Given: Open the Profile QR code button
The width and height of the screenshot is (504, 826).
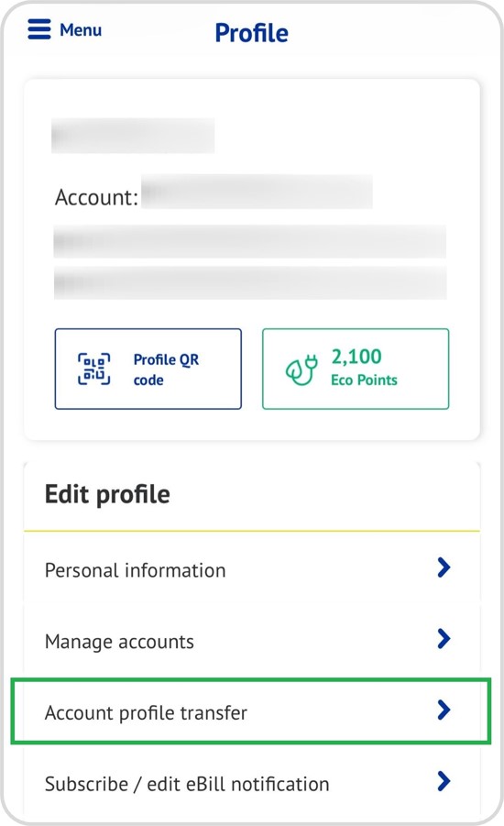Looking at the screenshot, I should (x=148, y=369).
